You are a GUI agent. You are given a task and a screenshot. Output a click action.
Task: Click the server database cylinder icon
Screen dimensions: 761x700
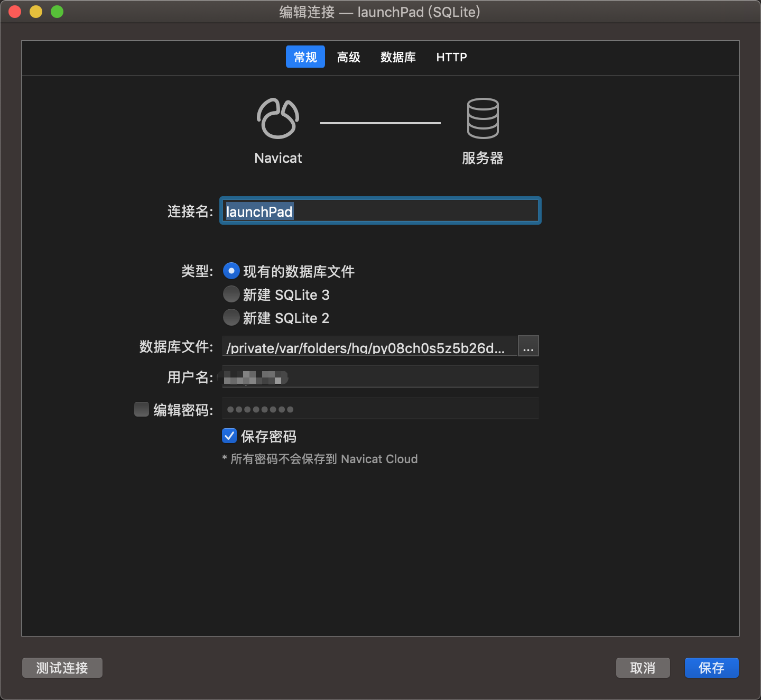pyautogui.click(x=482, y=118)
